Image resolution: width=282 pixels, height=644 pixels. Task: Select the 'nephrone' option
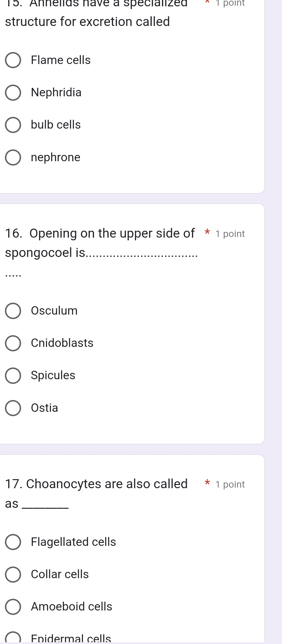[13, 157]
